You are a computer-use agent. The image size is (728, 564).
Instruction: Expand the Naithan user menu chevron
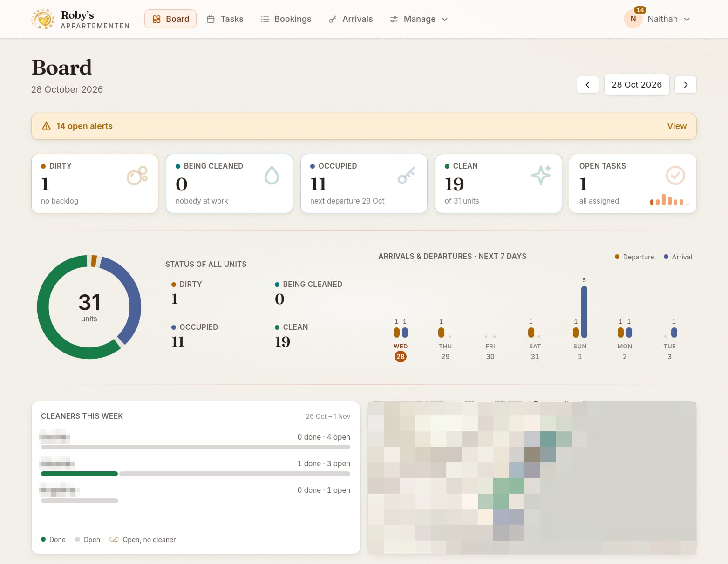[687, 19]
